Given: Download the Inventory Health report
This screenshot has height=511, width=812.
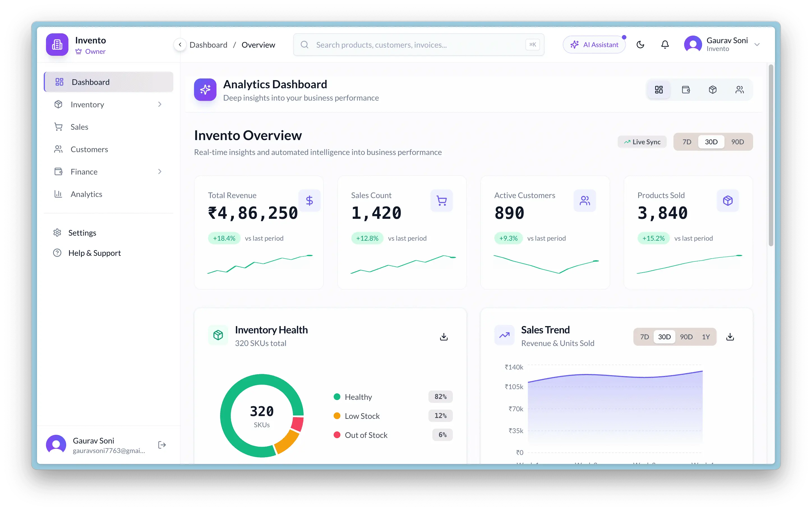Looking at the screenshot, I should pos(444,336).
